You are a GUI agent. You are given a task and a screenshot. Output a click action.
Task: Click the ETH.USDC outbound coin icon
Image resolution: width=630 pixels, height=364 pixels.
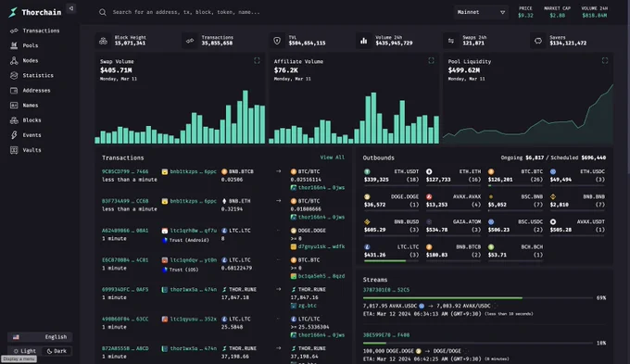(553, 171)
